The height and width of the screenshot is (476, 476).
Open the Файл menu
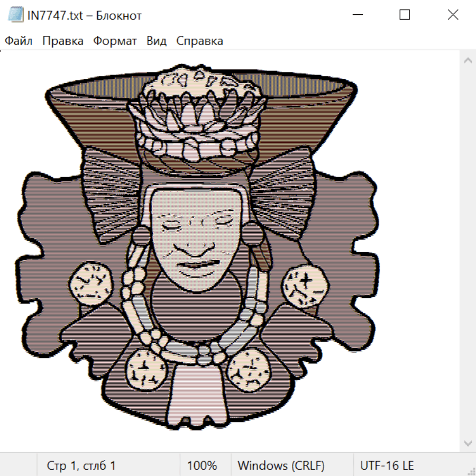pos(19,41)
